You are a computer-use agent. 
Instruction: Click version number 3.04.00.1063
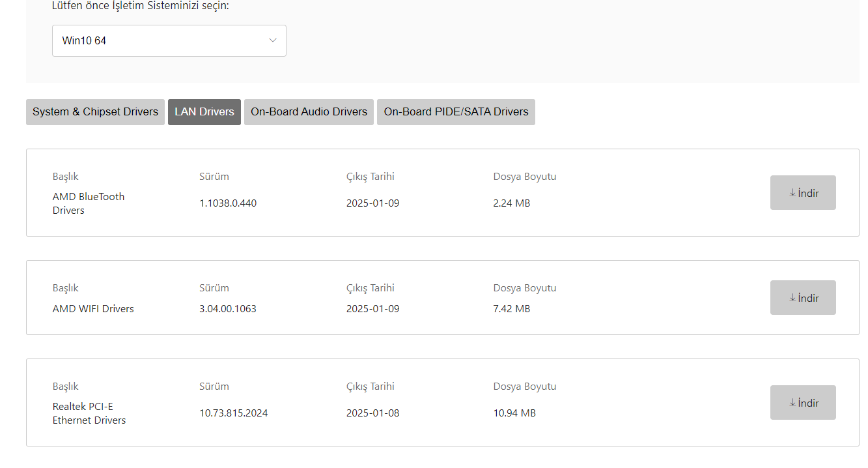228,309
